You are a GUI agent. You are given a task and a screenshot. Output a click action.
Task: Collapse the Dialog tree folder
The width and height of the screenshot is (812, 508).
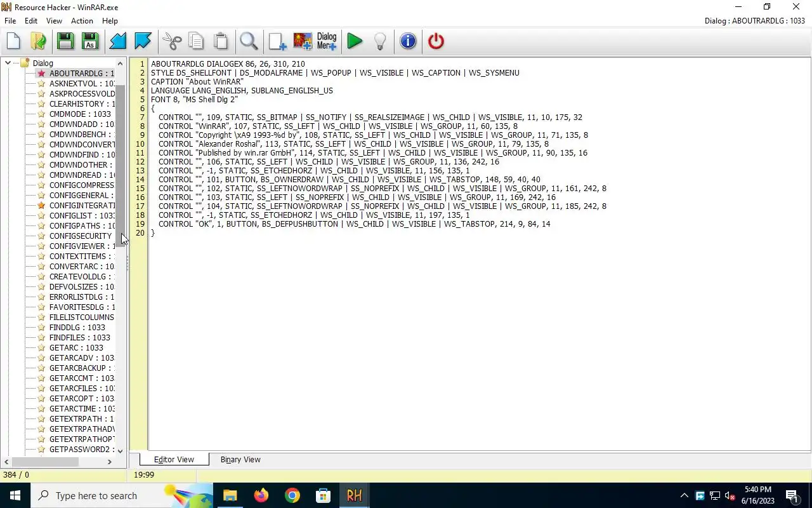coord(8,63)
